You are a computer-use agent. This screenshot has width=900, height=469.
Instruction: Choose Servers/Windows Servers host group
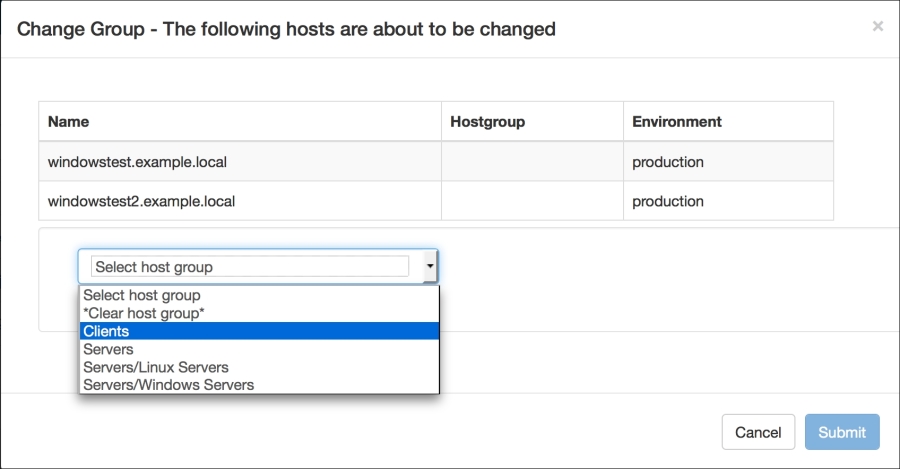(168, 384)
